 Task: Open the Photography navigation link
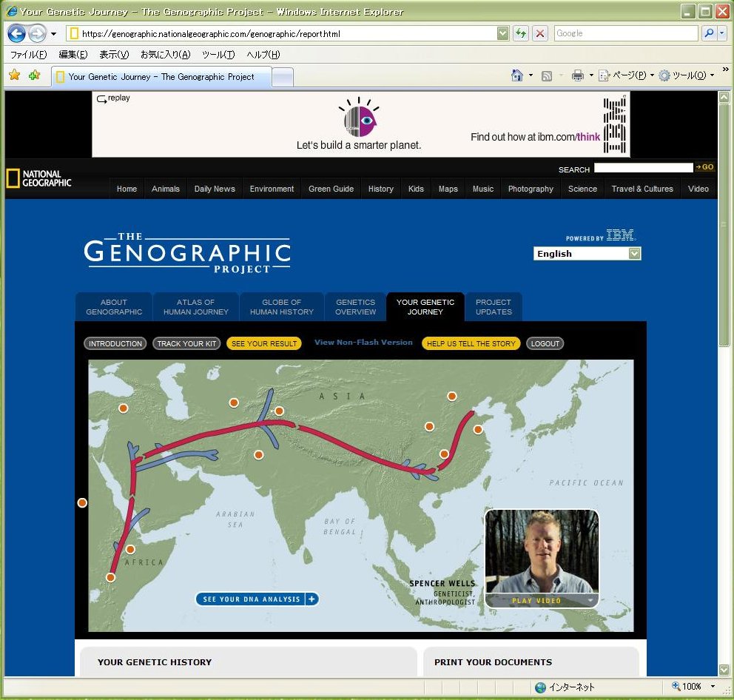pyautogui.click(x=531, y=189)
